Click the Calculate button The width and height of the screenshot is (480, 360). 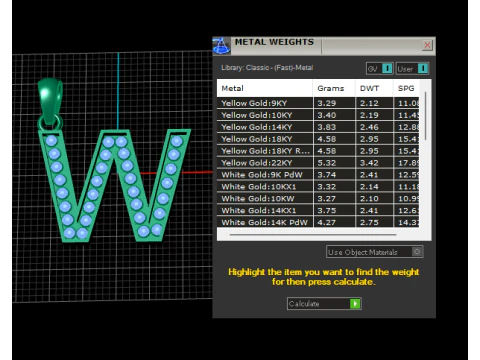[x=324, y=304]
